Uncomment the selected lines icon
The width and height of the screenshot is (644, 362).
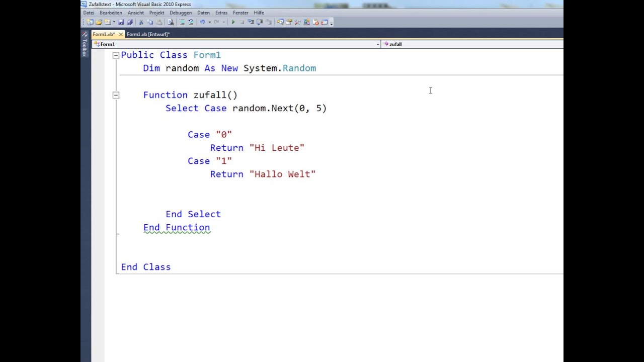pyautogui.click(x=191, y=22)
